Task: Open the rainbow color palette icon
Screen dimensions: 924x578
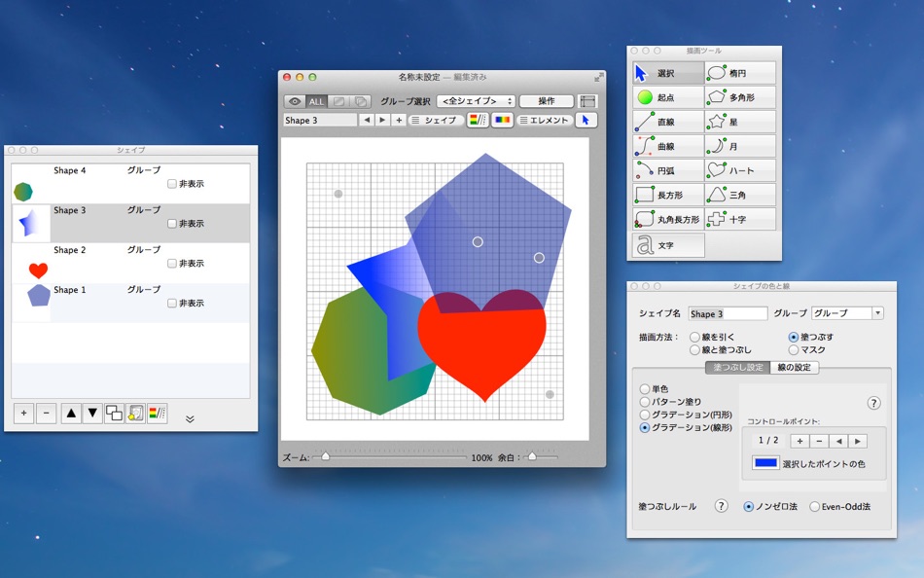Action: tap(502, 120)
